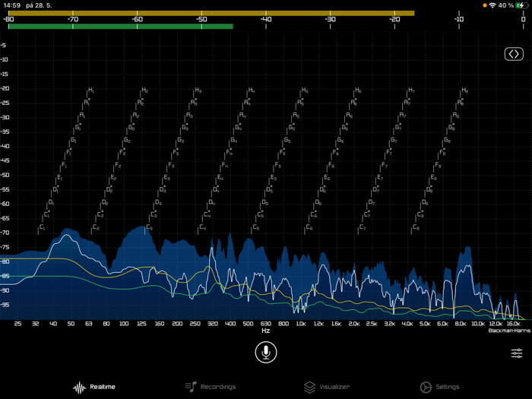532x399 pixels.
Task: Click the 8.0k frequency axis label
Action: (460, 324)
